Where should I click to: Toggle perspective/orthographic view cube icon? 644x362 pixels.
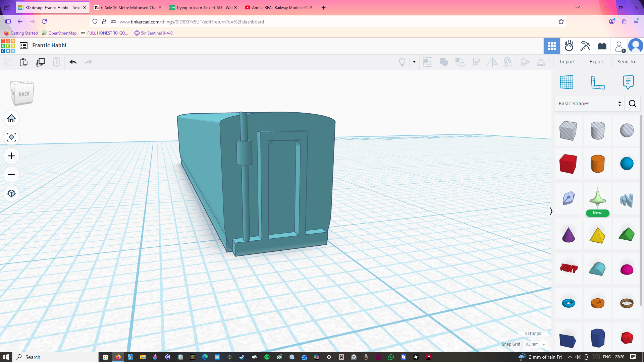11,193
